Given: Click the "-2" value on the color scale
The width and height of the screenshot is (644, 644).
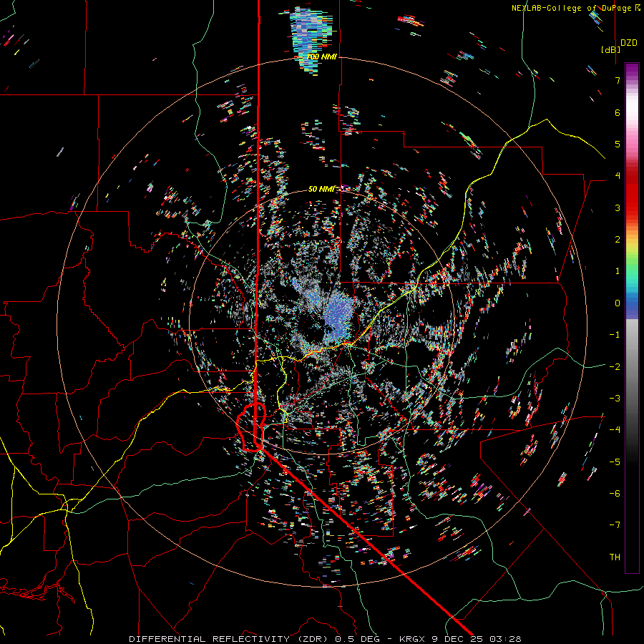Looking at the screenshot, I should [x=615, y=367].
